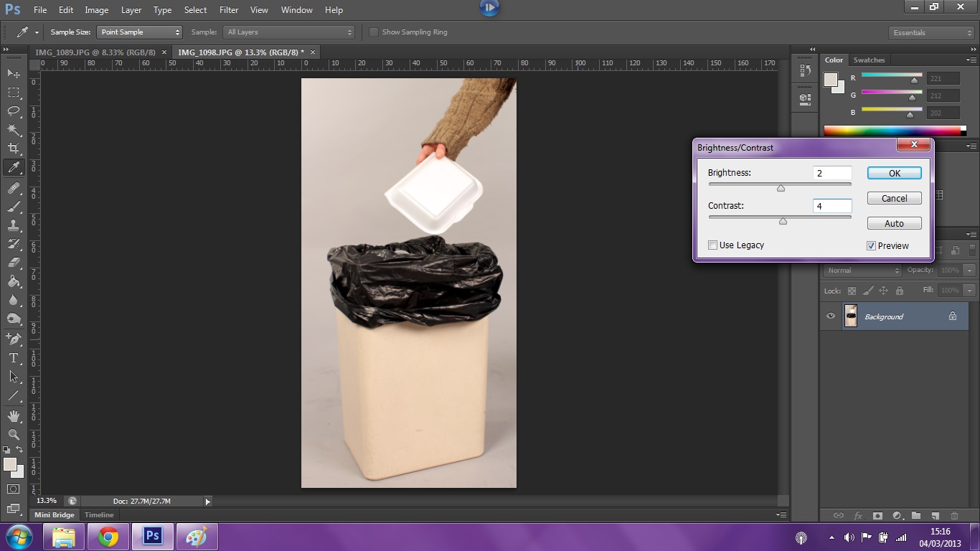Change screen mode icon in toolbox

tap(14, 509)
